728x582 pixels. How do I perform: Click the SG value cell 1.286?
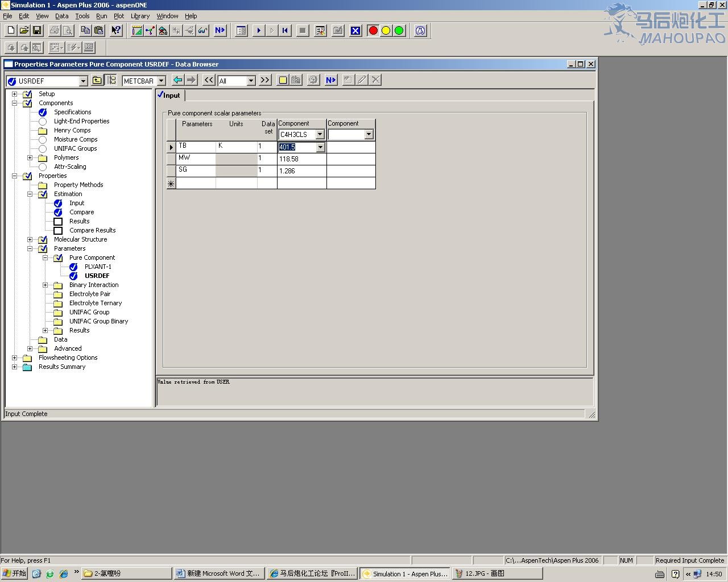[302, 171]
